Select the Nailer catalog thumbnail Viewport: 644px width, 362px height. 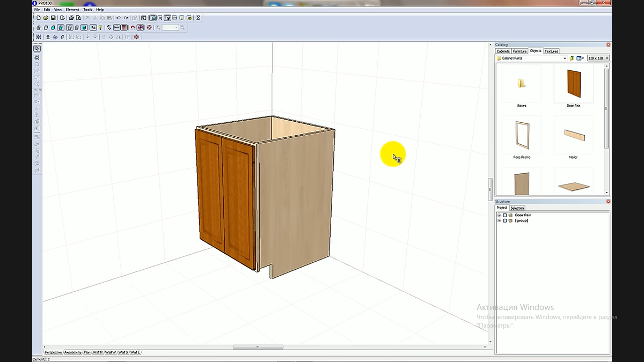[574, 135]
